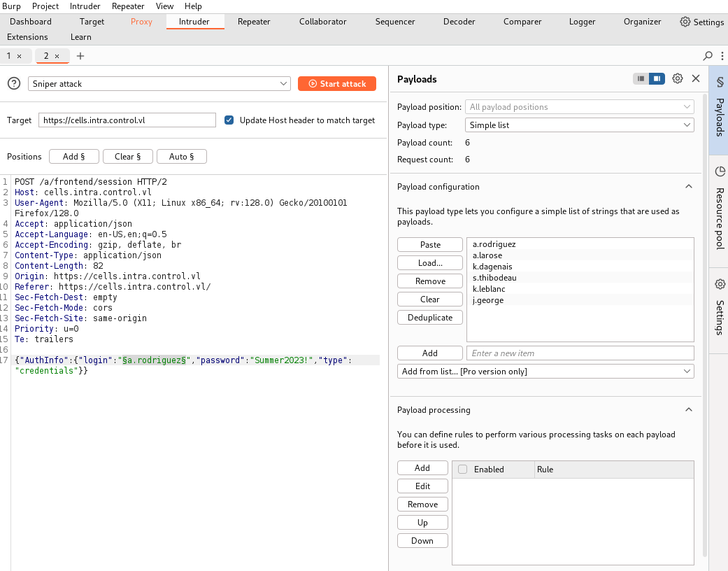Viewport: 728px width, 571px height.
Task: Open the top-right Settings gear
Action: click(x=701, y=22)
